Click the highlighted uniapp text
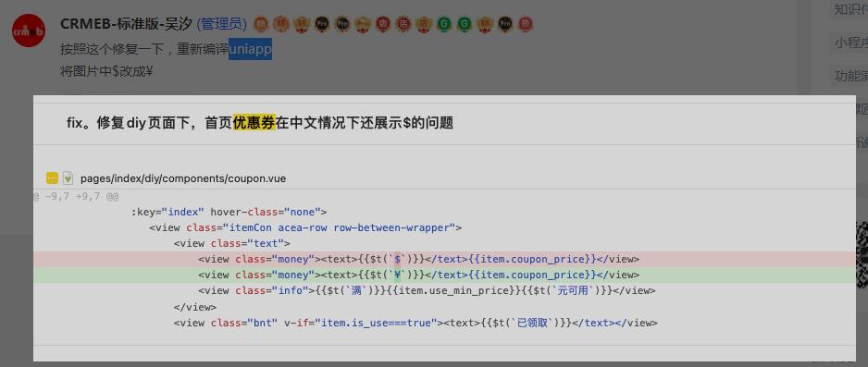The width and height of the screenshot is (868, 367). 250,49
